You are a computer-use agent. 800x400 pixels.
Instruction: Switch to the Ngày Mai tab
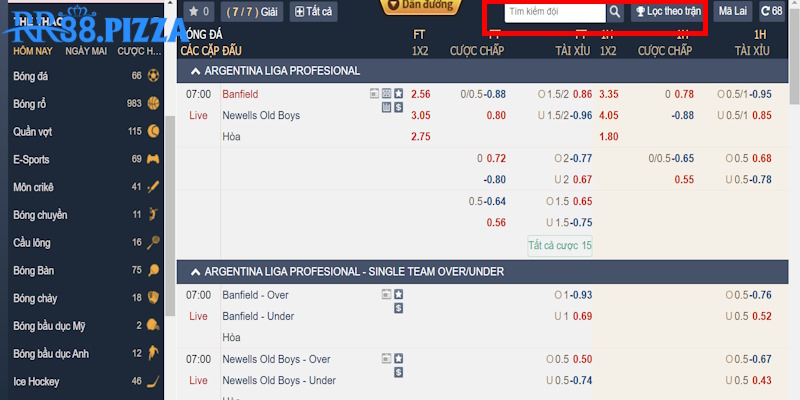[86, 50]
